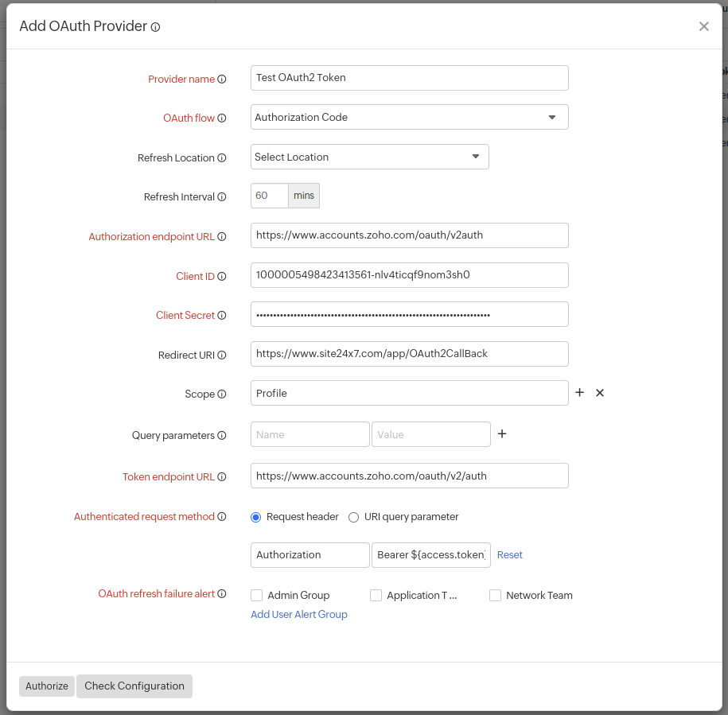
Task: Enable the Admin Group alert checkbox
Action: click(256, 595)
